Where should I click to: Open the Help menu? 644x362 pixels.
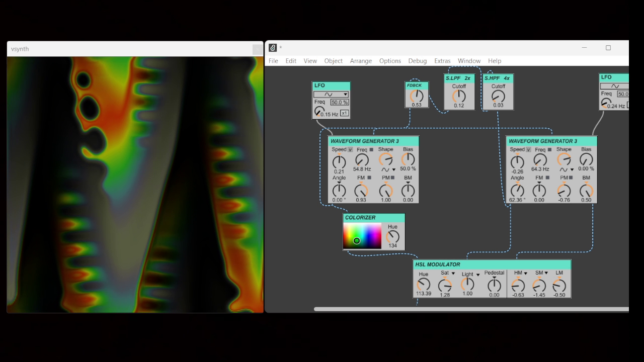pos(495,61)
